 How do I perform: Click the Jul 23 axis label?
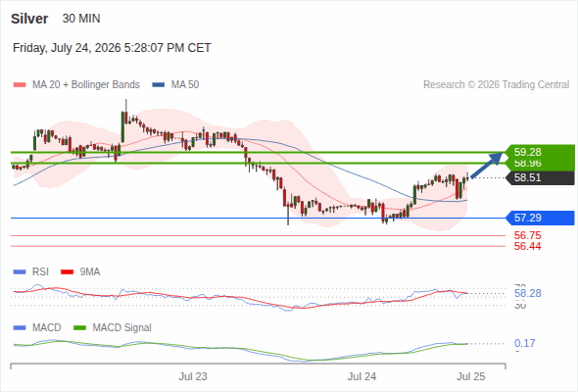pos(193,376)
